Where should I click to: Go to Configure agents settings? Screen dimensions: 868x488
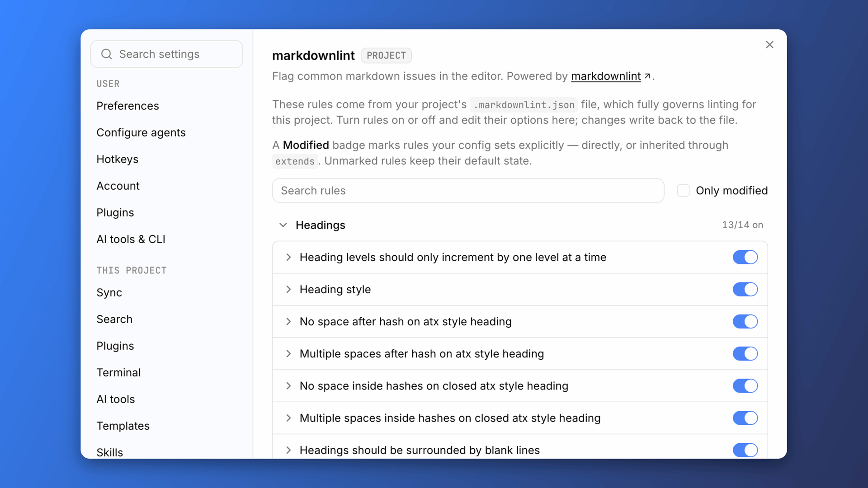(x=141, y=132)
